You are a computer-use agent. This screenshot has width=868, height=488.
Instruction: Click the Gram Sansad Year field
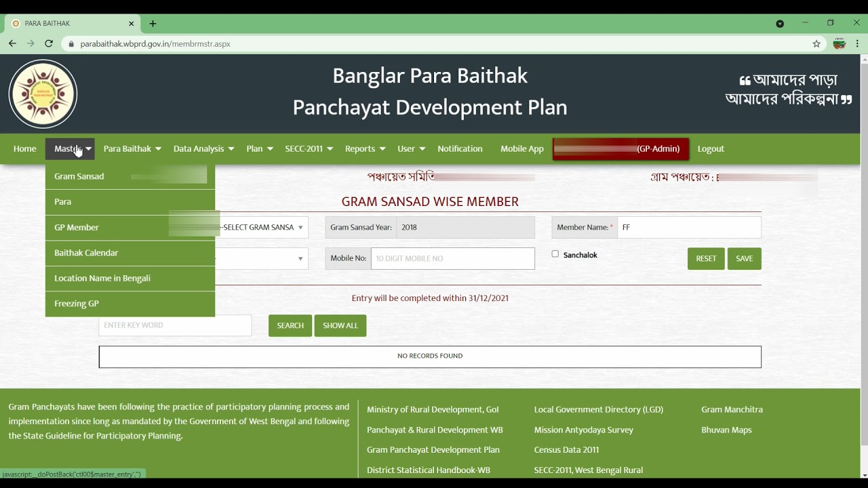coord(465,228)
